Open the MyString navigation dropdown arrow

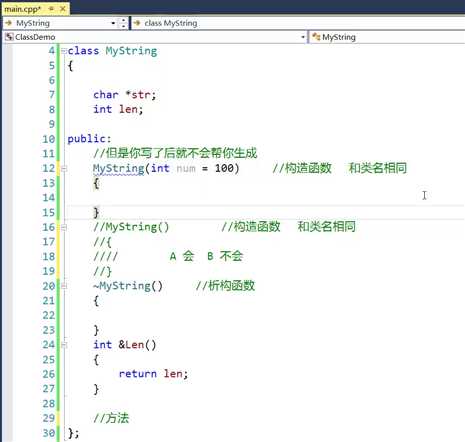tap(113, 23)
